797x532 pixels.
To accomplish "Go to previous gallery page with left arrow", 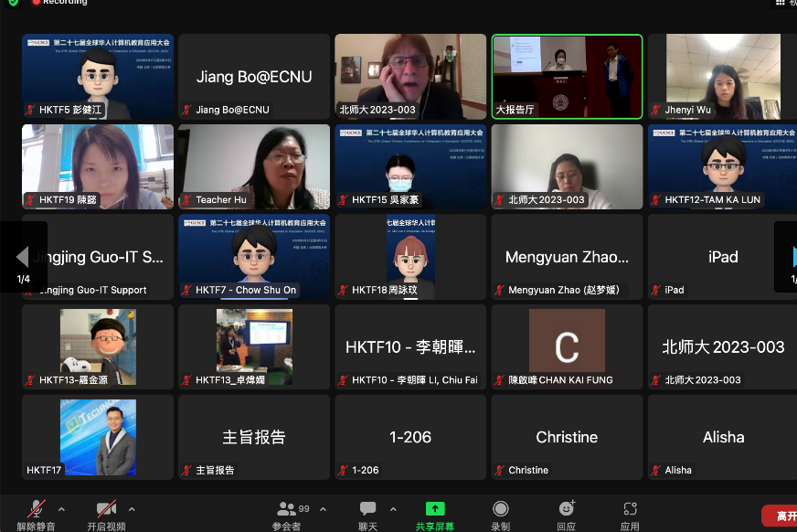I will point(22,257).
